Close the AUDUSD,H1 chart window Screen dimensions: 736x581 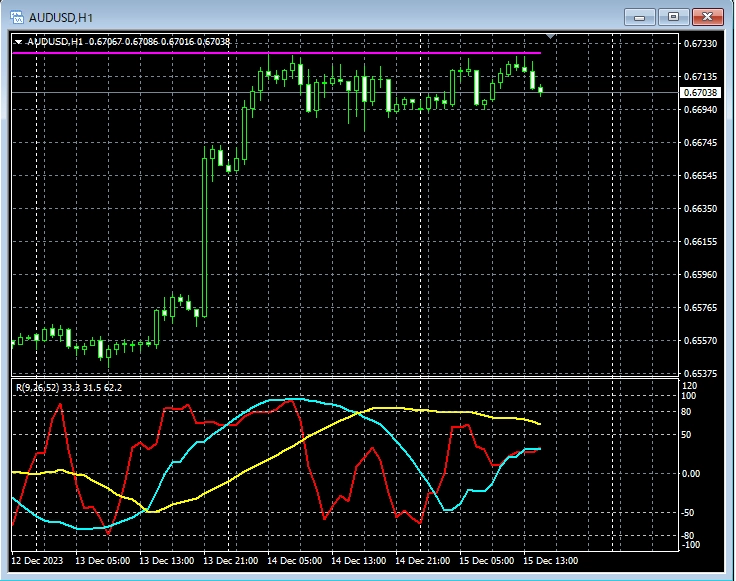tap(708, 16)
